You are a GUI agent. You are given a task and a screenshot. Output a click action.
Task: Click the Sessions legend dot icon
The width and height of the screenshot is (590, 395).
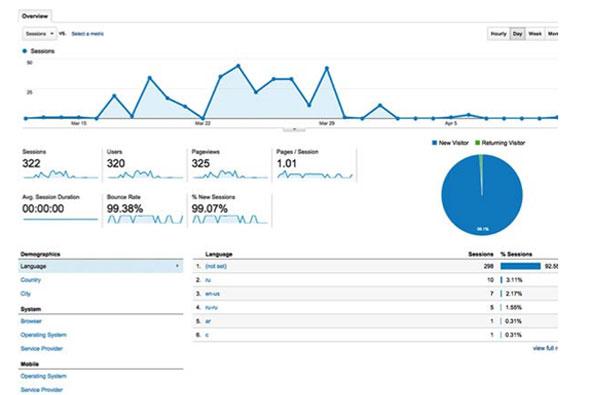pyautogui.click(x=25, y=51)
